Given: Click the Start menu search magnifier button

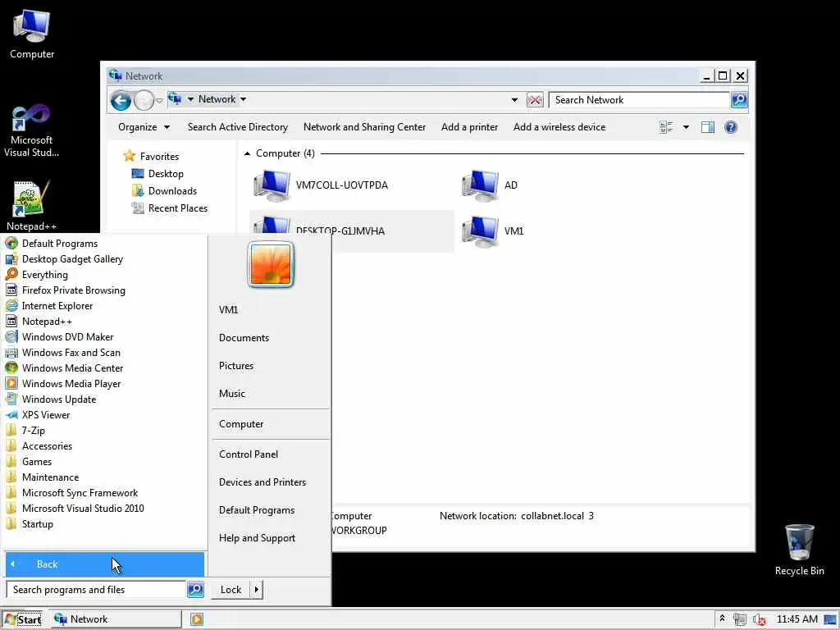Looking at the screenshot, I should [x=195, y=590].
